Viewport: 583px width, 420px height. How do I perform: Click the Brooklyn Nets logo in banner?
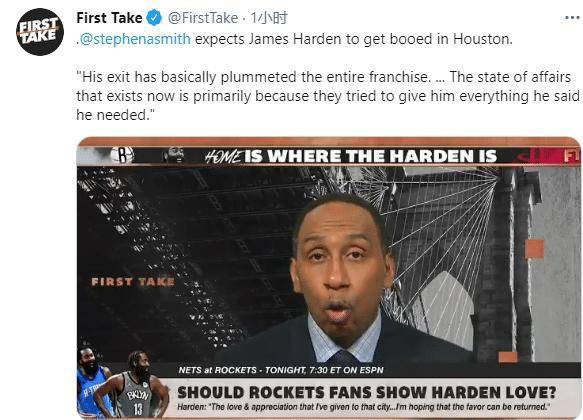coord(122,155)
